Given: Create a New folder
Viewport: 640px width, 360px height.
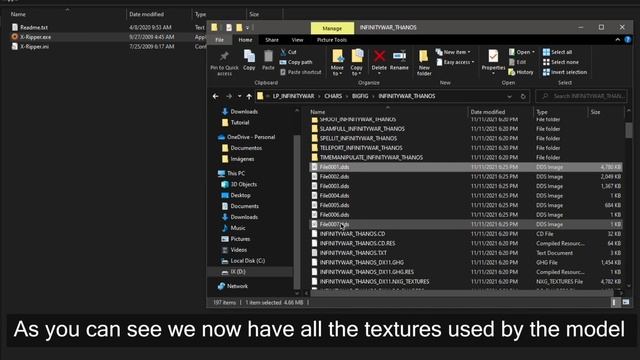Looking at the screenshot, I should pyautogui.click(x=424, y=62).
